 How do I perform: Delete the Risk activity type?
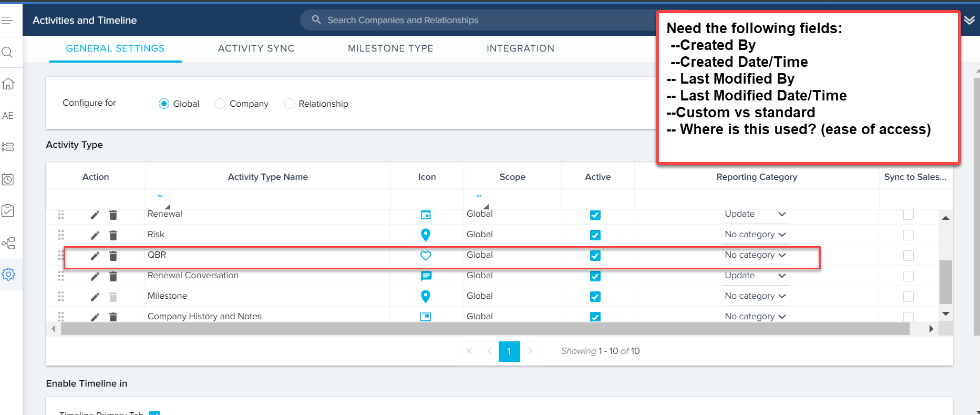tap(113, 235)
